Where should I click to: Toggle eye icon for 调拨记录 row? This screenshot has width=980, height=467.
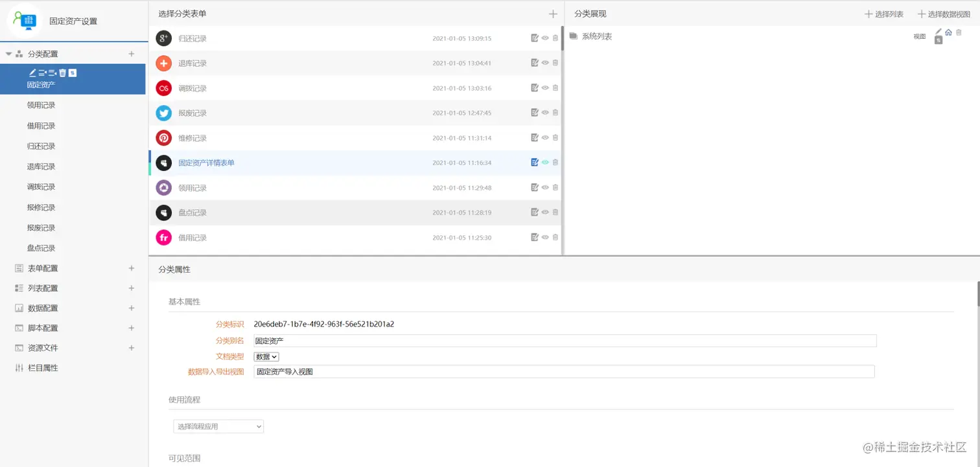click(x=545, y=88)
